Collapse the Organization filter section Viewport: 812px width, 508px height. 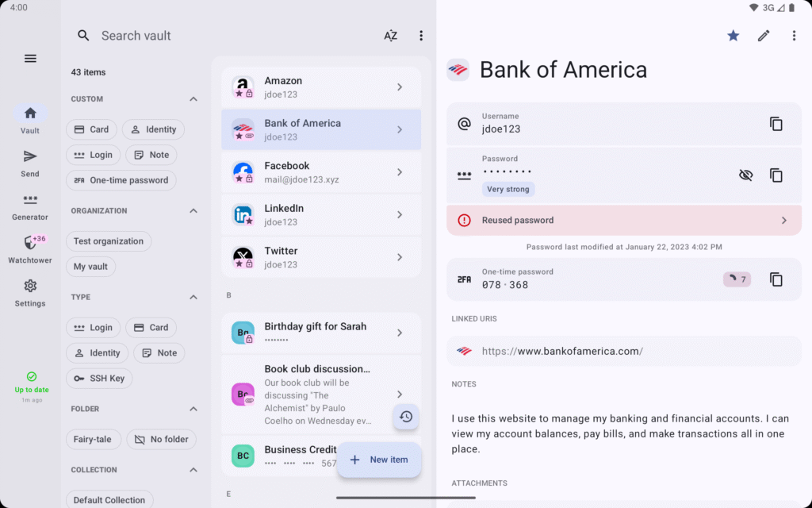click(193, 211)
